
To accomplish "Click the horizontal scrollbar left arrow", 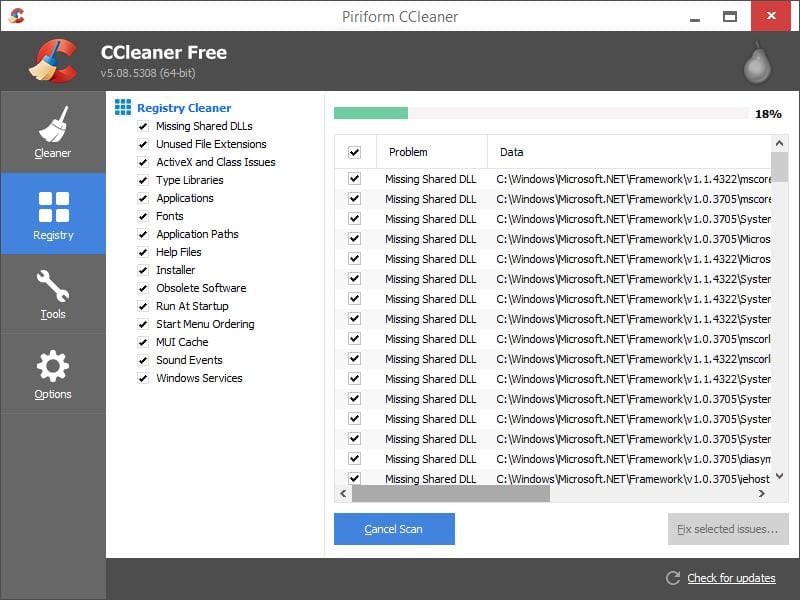I will coord(343,493).
